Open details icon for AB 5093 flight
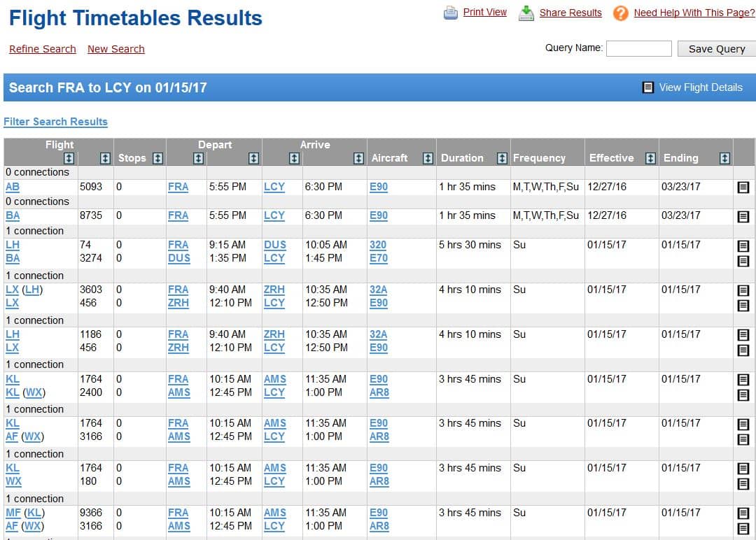Screen dimensions: 756x540 tap(743, 187)
